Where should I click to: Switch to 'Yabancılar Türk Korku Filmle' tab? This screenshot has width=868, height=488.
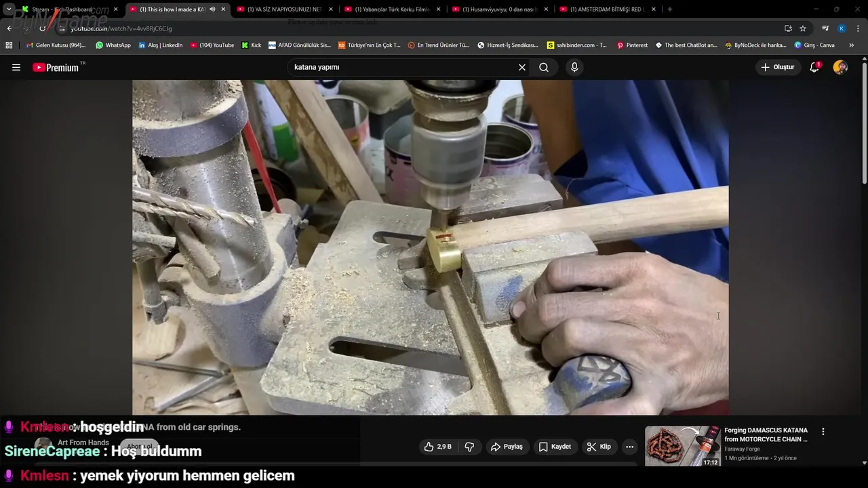click(x=392, y=9)
